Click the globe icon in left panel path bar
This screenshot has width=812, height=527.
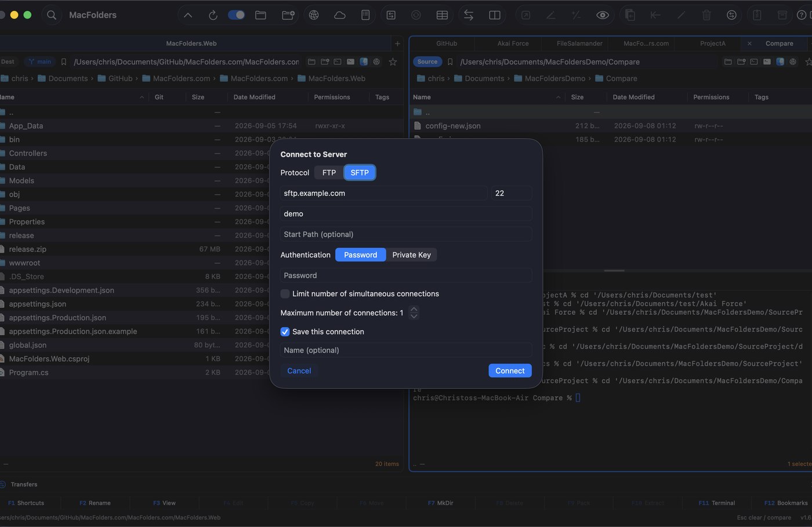click(x=376, y=61)
